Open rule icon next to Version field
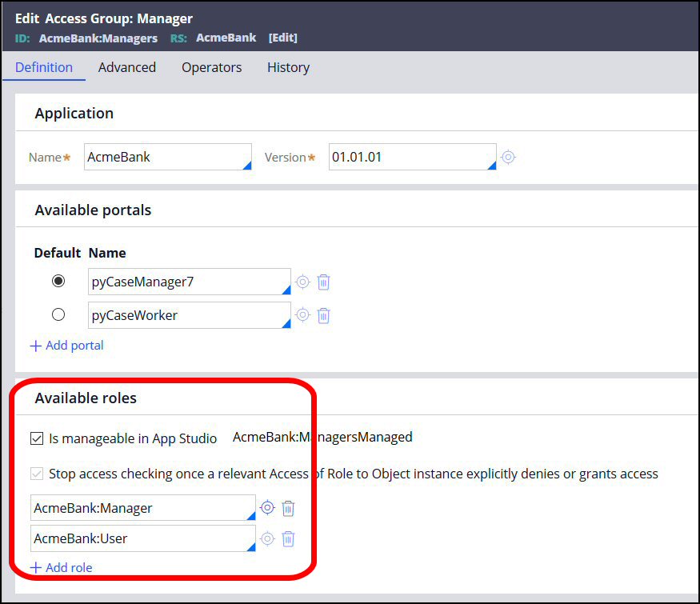 (x=508, y=158)
